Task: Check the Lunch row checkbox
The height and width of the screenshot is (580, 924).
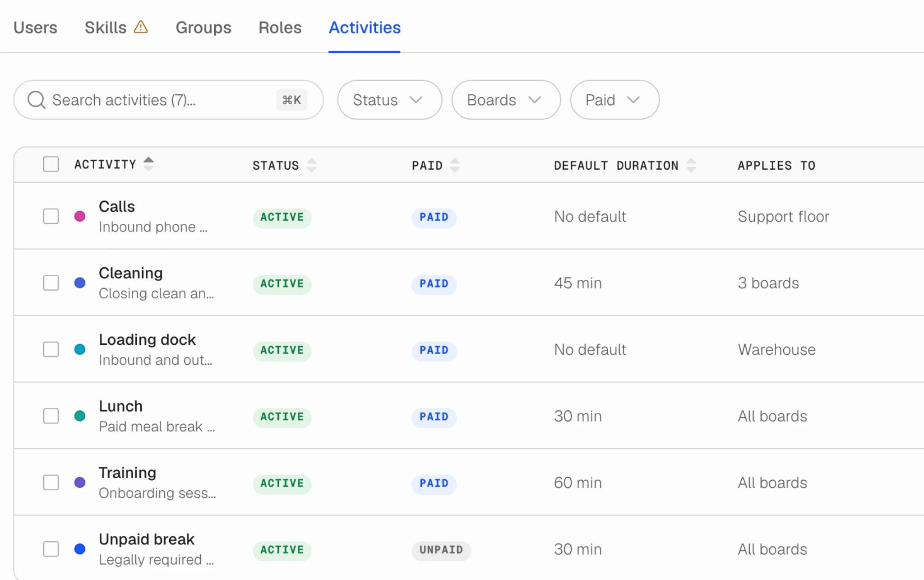Action: [51, 416]
